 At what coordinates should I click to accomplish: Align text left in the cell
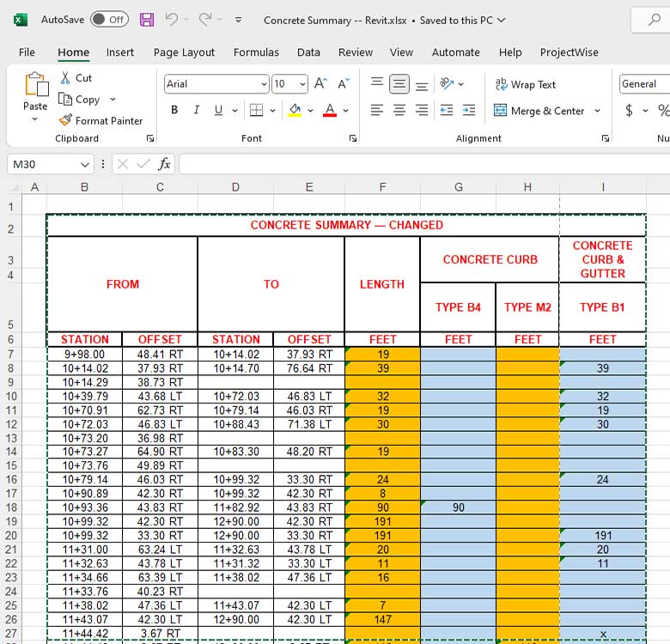coord(377,110)
